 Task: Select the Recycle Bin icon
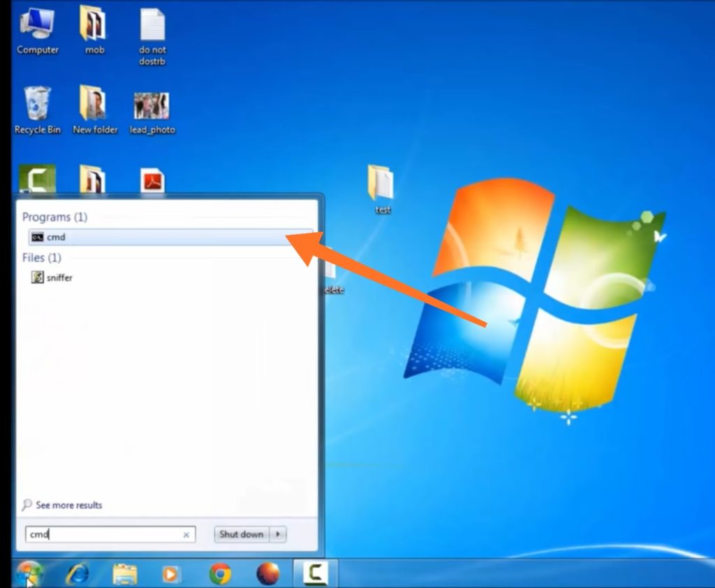click(x=38, y=110)
